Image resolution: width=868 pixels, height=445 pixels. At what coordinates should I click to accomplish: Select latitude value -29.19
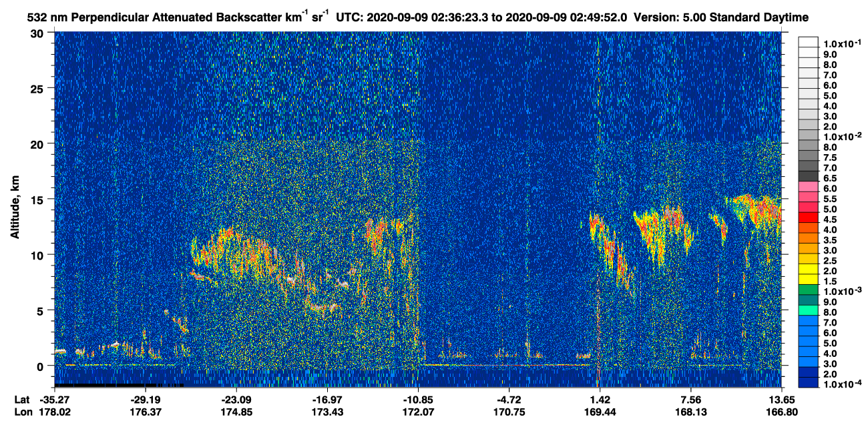tap(146, 400)
